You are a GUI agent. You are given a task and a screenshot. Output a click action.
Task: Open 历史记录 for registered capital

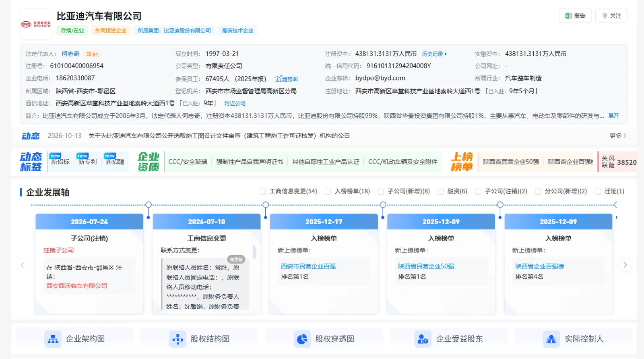pos(434,54)
